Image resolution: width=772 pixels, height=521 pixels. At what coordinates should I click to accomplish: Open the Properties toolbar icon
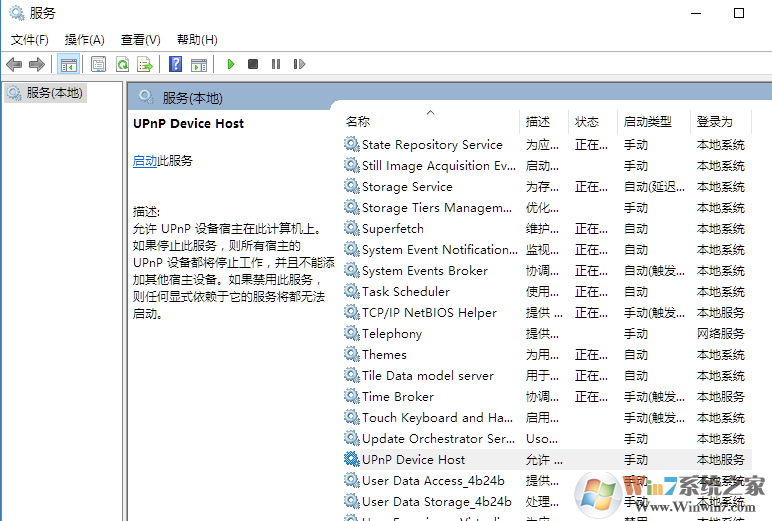98,64
